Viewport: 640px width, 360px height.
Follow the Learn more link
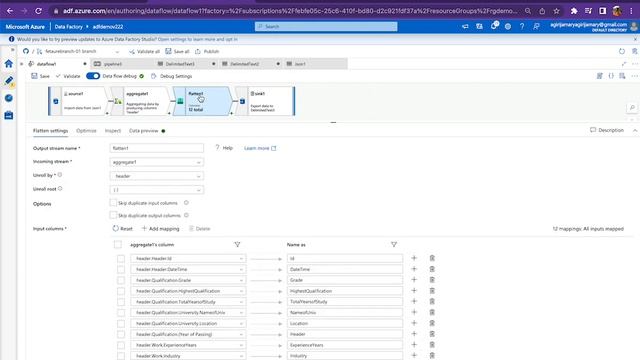[260, 148]
